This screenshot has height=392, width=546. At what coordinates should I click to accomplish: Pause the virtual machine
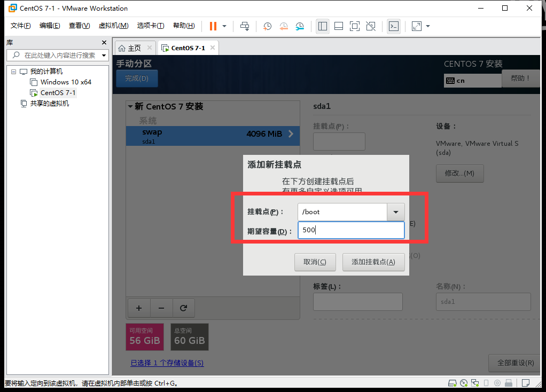pyautogui.click(x=213, y=26)
